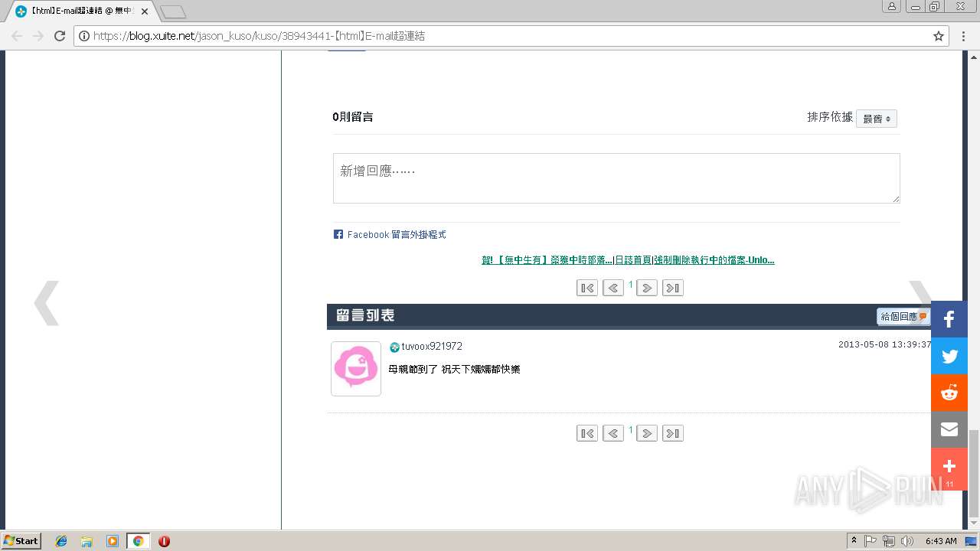Click the timestamp 2013-05-08 13:39:37
The width and height of the screenshot is (980, 551).
[885, 344]
